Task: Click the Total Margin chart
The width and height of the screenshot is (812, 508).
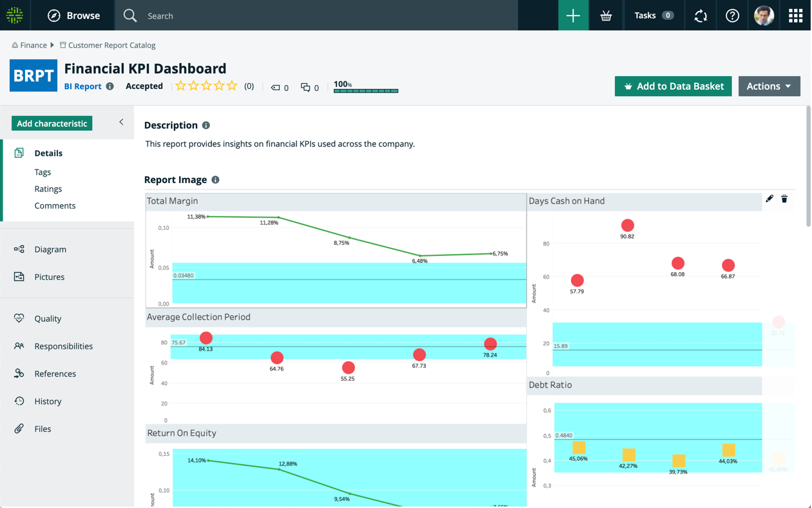Action: pyautogui.click(x=336, y=250)
